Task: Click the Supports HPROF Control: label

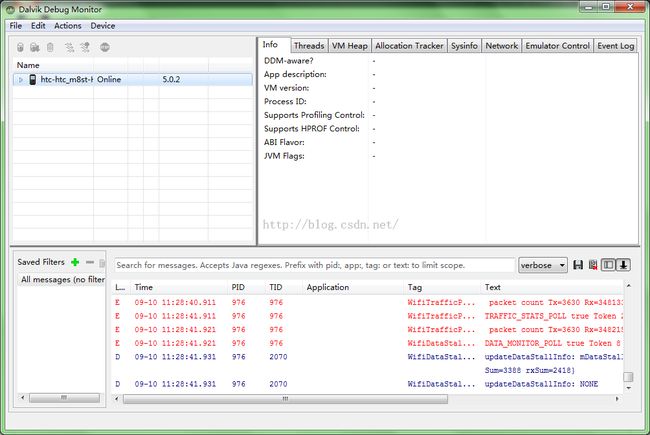Action: pos(311,129)
